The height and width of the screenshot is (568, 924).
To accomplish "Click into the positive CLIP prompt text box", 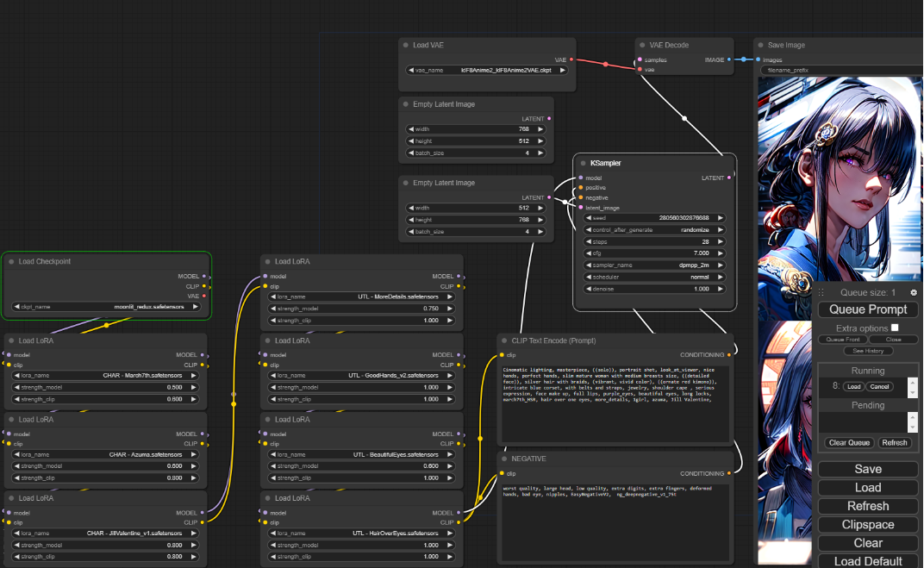I will [x=615, y=403].
